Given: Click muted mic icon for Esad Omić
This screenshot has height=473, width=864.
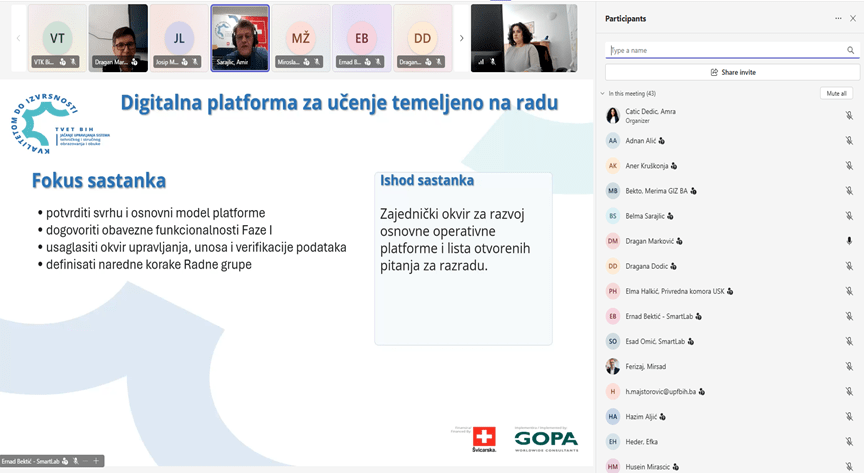Looking at the screenshot, I should tap(849, 341).
